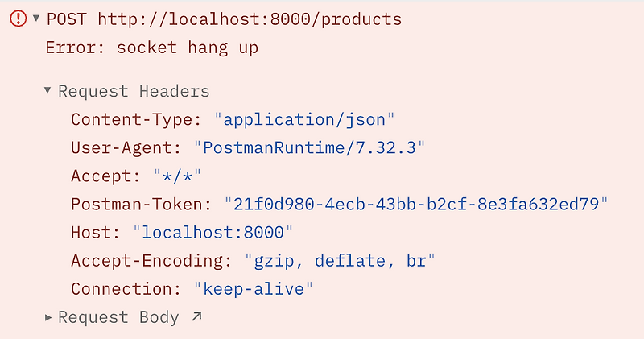Collapse the Request Headers section
The height and width of the screenshot is (339, 644).
(47, 89)
